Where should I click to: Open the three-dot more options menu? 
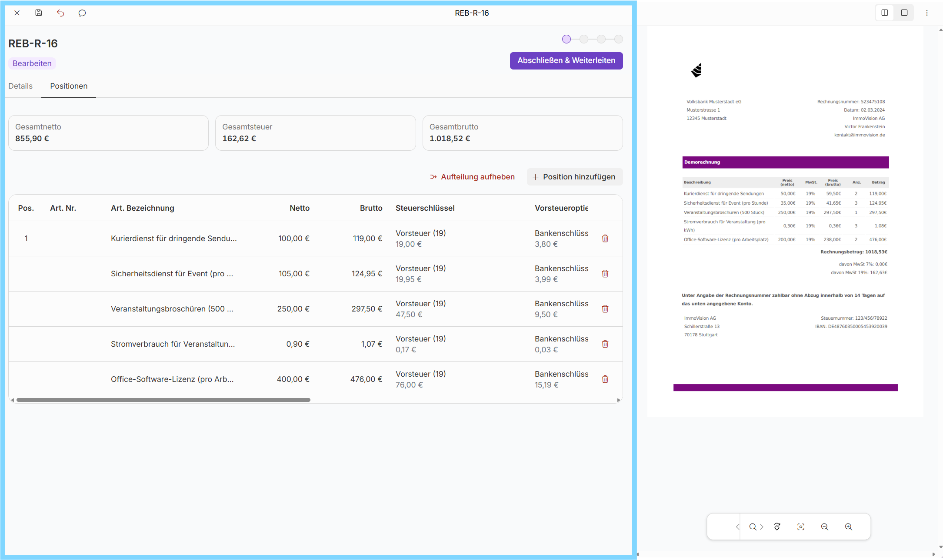click(927, 13)
